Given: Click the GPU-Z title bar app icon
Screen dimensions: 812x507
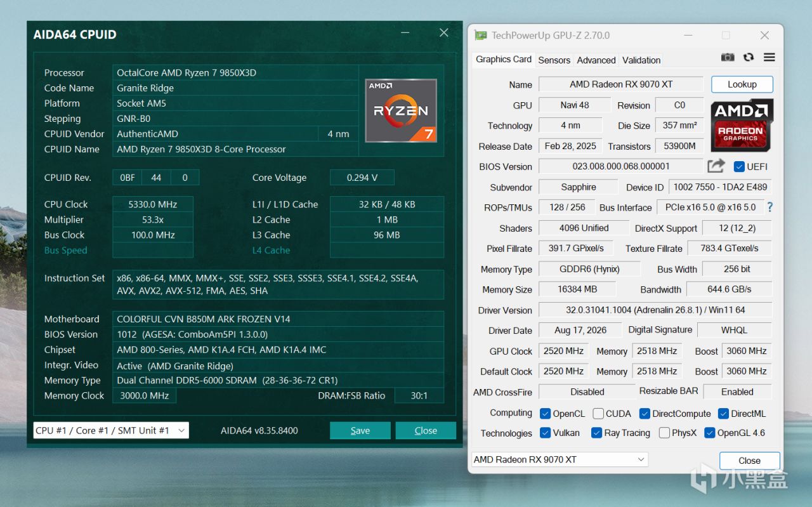Looking at the screenshot, I should 481,36.
